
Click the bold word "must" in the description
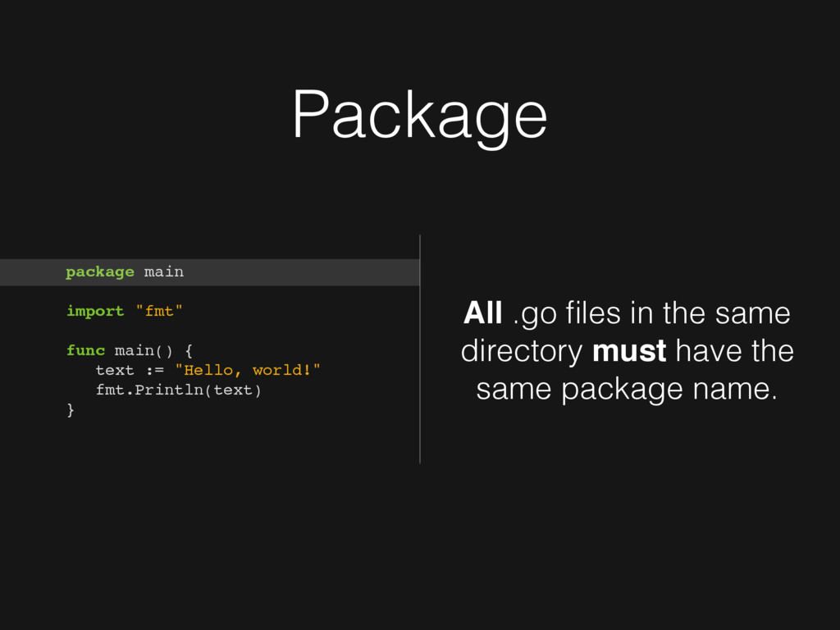pyautogui.click(x=629, y=351)
